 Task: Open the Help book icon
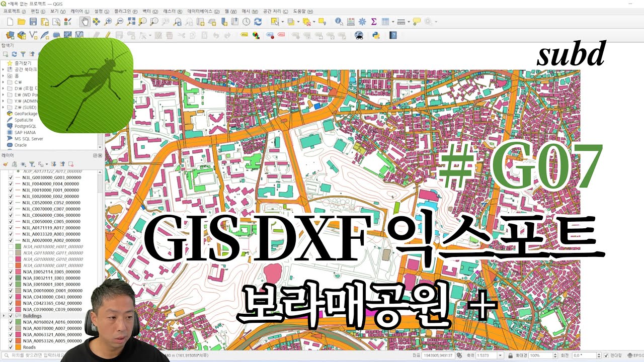pos(393,35)
